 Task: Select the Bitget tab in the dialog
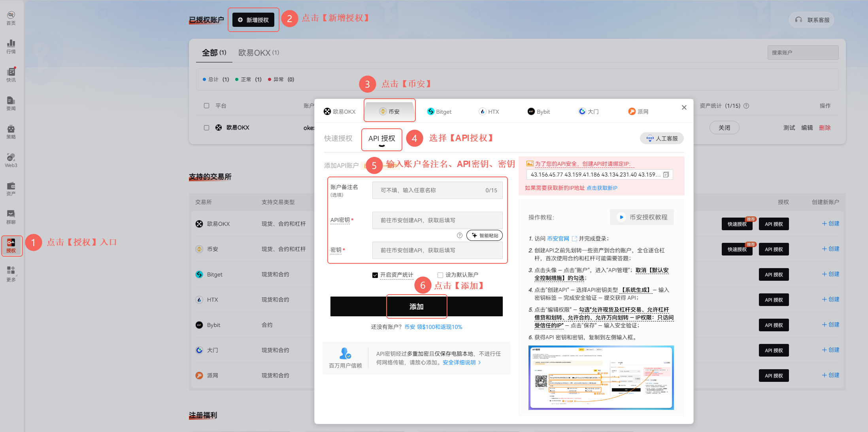tap(439, 111)
